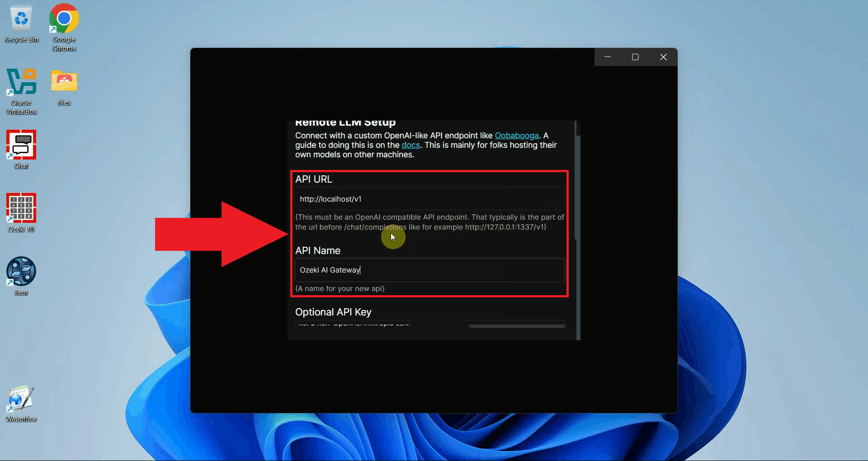Screen dimensions: 868x461
Task: Open the Oobabooga link
Action: 517,136
